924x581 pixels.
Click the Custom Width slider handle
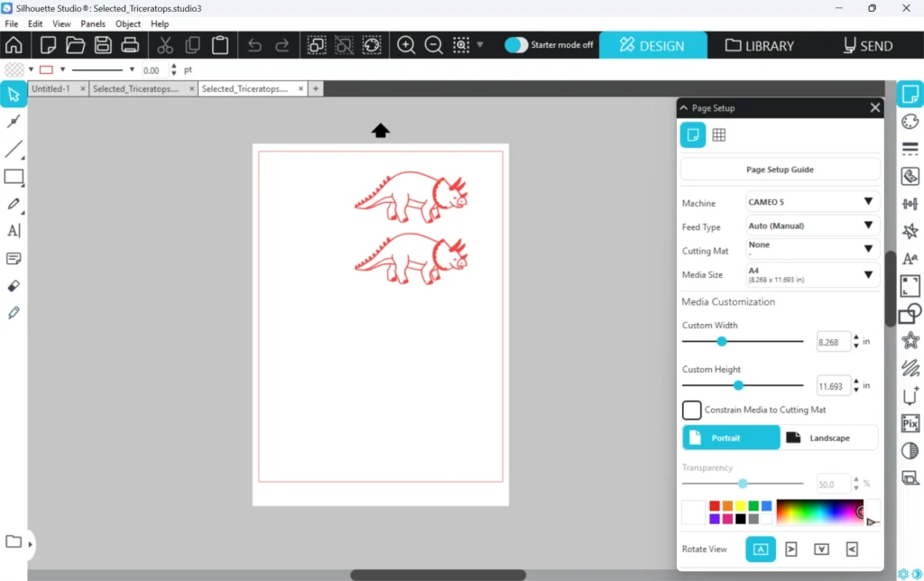(722, 342)
